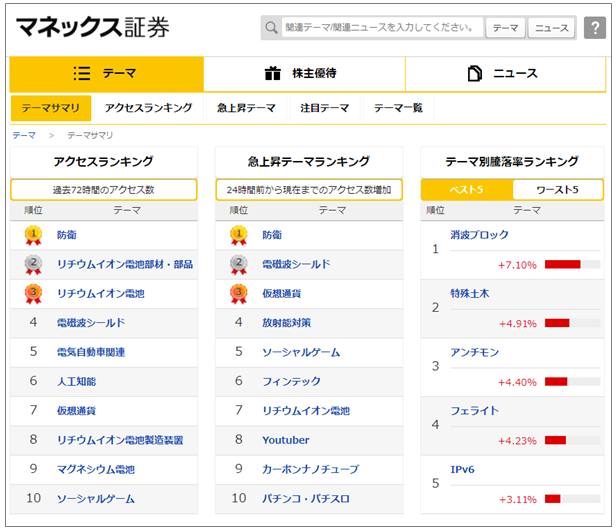Focus the 関連テーマ/関連ニュース search field
This screenshot has width=616, height=530.
coord(382,28)
